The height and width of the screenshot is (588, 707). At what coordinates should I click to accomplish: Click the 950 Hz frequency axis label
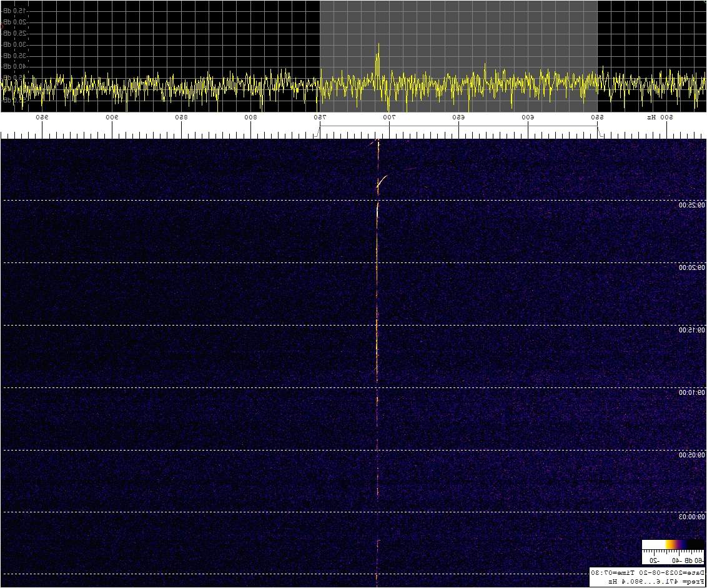(x=42, y=117)
